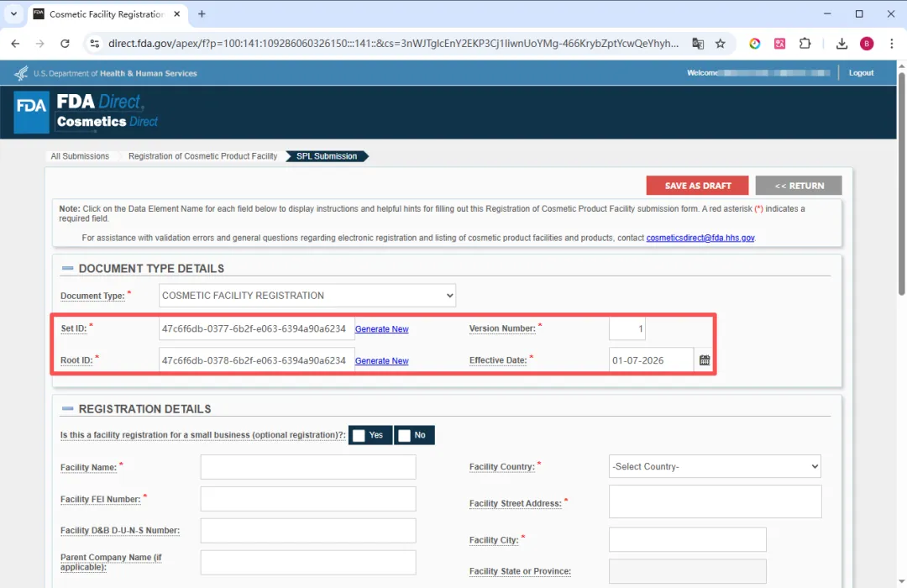Go to Registration of Cosmetic Product Facility breadcrumb
Viewport: 907px width, 588px height.
203,156
